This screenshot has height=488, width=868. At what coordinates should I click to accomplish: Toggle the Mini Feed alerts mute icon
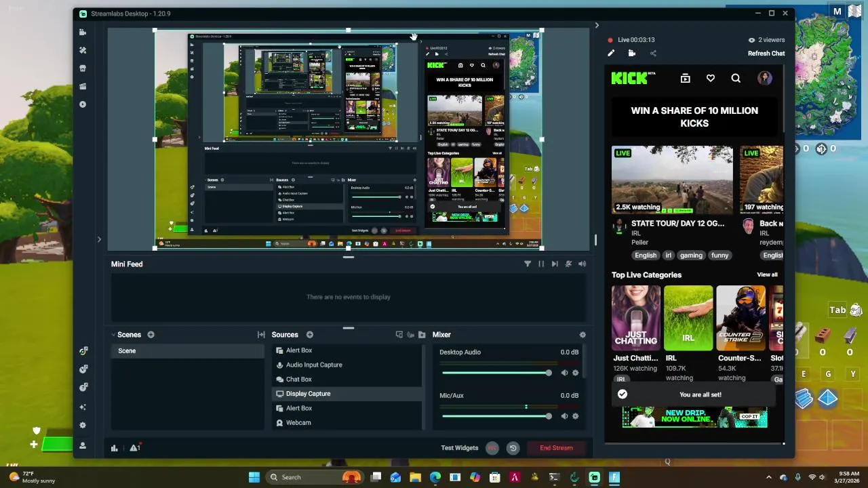click(568, 264)
